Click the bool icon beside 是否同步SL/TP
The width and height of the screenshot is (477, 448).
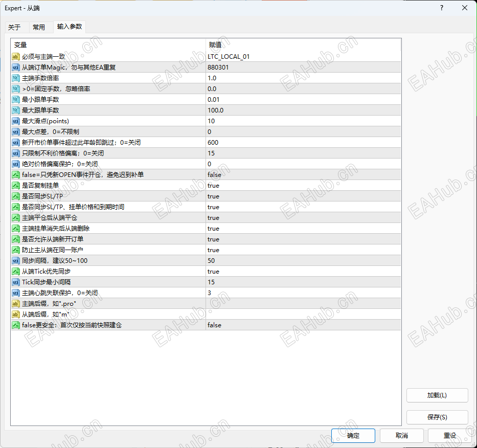[x=16, y=196]
